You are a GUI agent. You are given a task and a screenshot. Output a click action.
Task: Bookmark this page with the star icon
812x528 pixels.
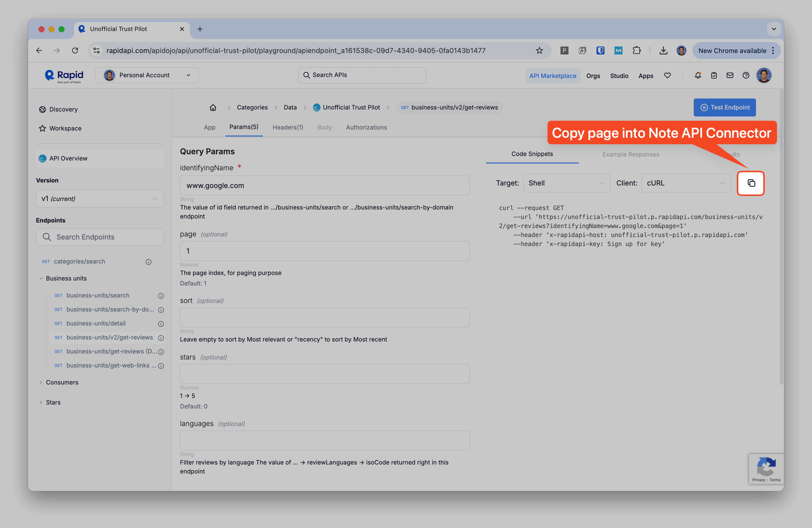coord(539,50)
